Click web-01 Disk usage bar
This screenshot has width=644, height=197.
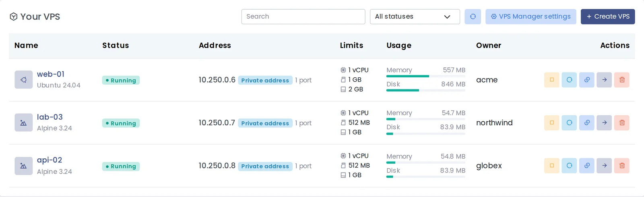point(426,90)
